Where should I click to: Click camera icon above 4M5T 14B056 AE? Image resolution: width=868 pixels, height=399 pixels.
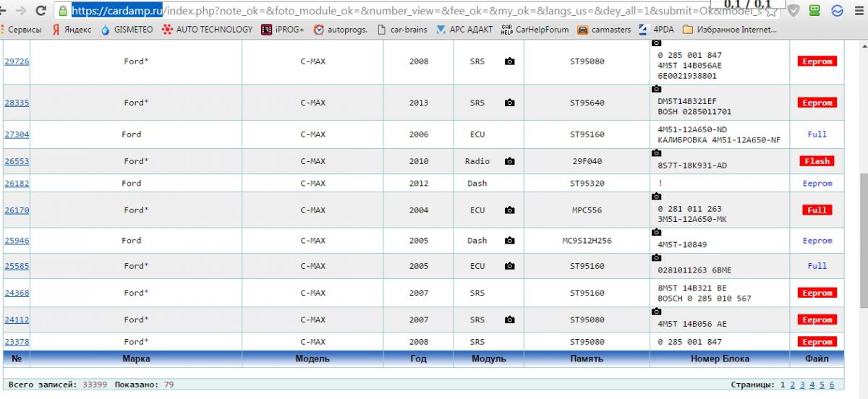657,312
